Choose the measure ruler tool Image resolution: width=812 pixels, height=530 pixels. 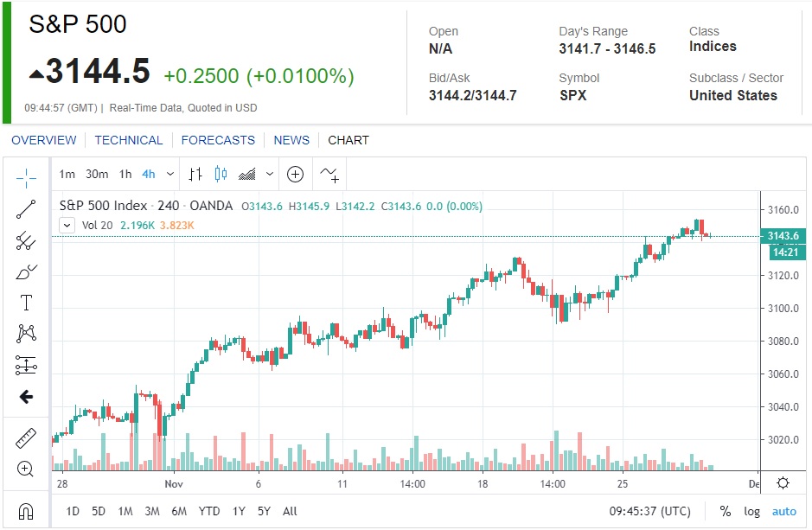[x=26, y=437]
